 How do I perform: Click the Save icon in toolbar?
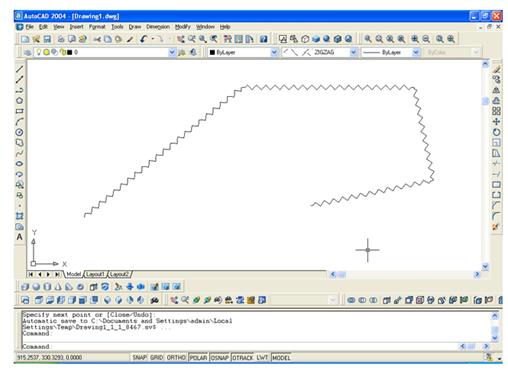(47, 39)
